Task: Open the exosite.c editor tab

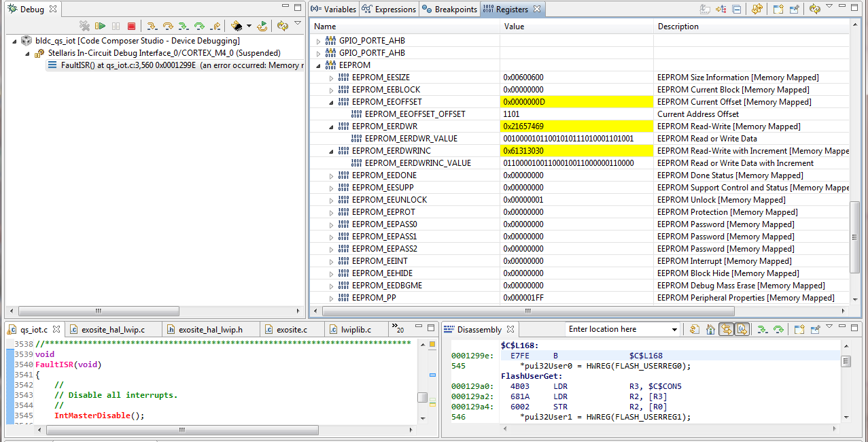Action: pyautogui.click(x=291, y=330)
